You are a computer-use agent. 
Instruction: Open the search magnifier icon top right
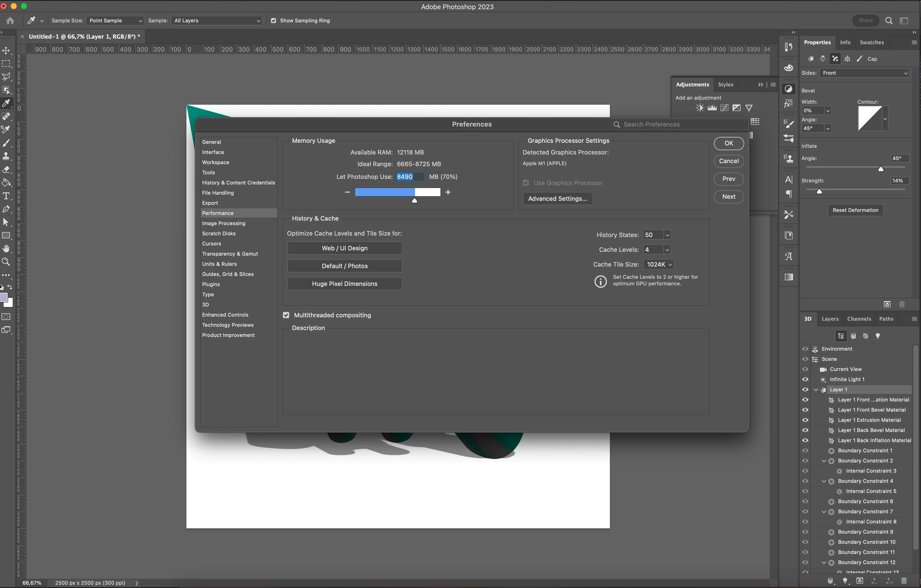coord(889,21)
